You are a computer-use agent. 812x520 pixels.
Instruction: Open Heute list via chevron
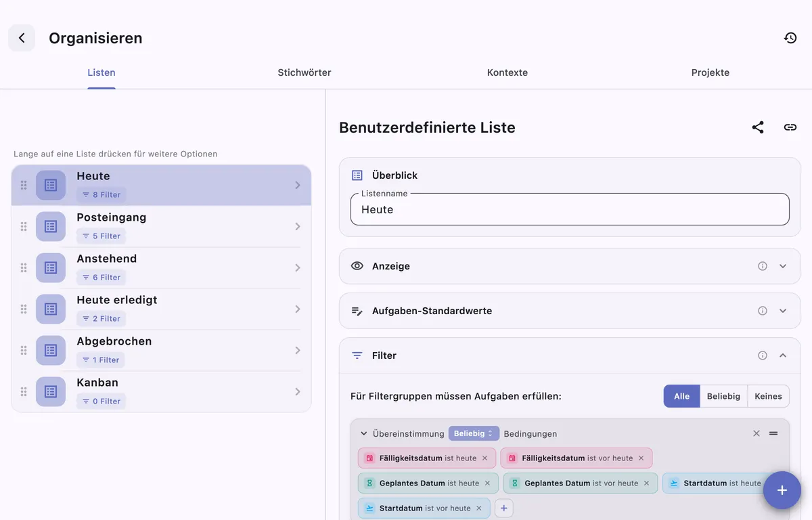298,186
